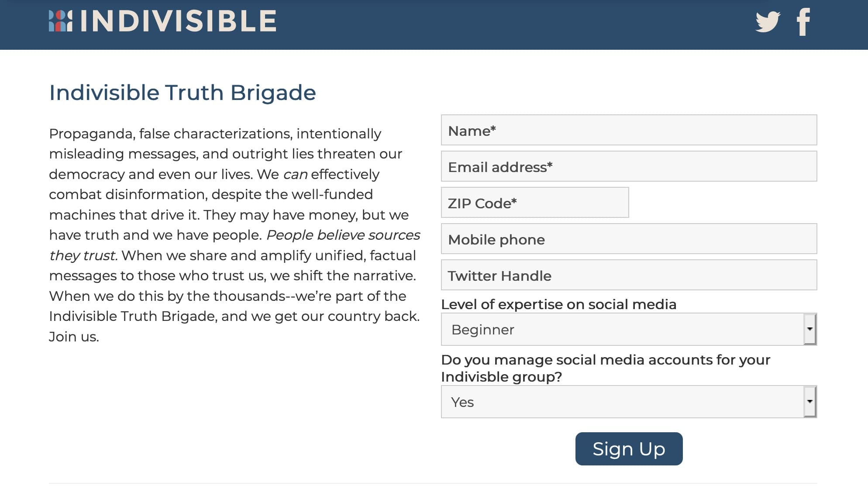Viewport: 868px width, 489px height.
Task: Focus the Twitter Handle field
Action: pos(629,275)
